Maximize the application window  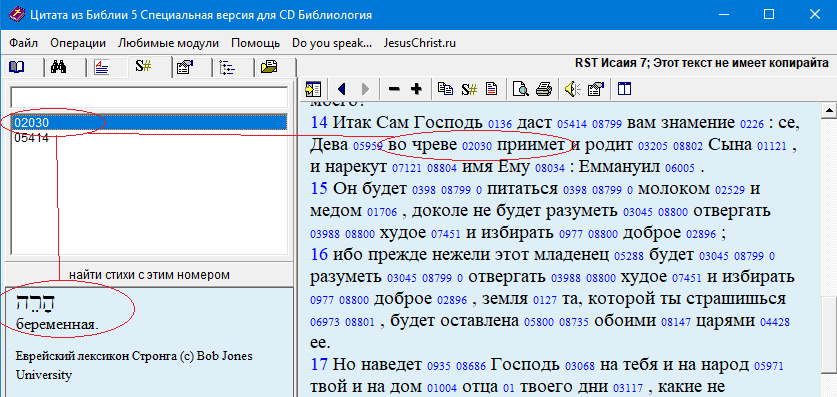click(x=769, y=14)
